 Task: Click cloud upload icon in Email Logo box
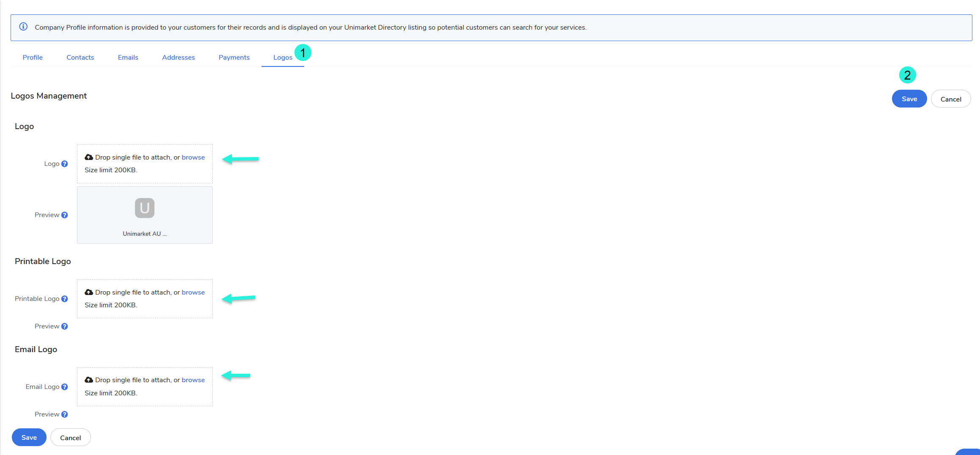click(89, 380)
